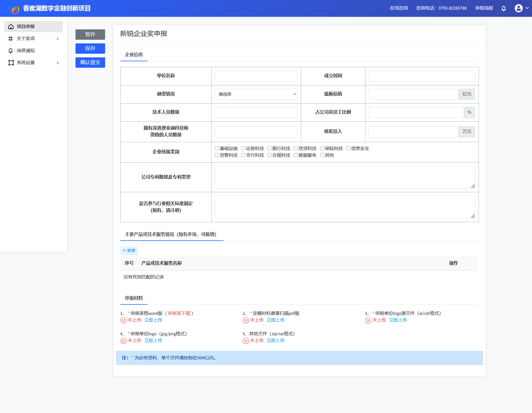Switch to the 企业信息 tab

coord(134,55)
